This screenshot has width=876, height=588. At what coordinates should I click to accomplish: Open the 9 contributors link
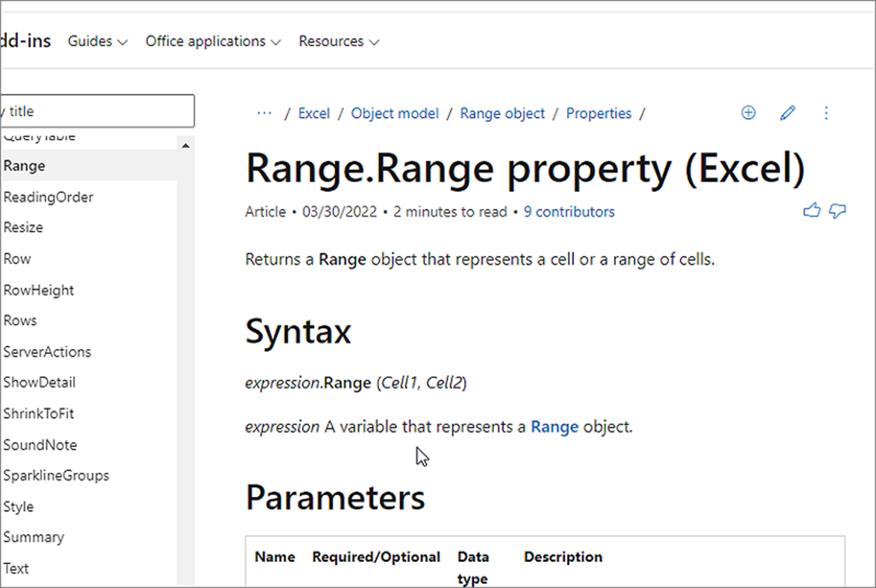[x=569, y=212]
